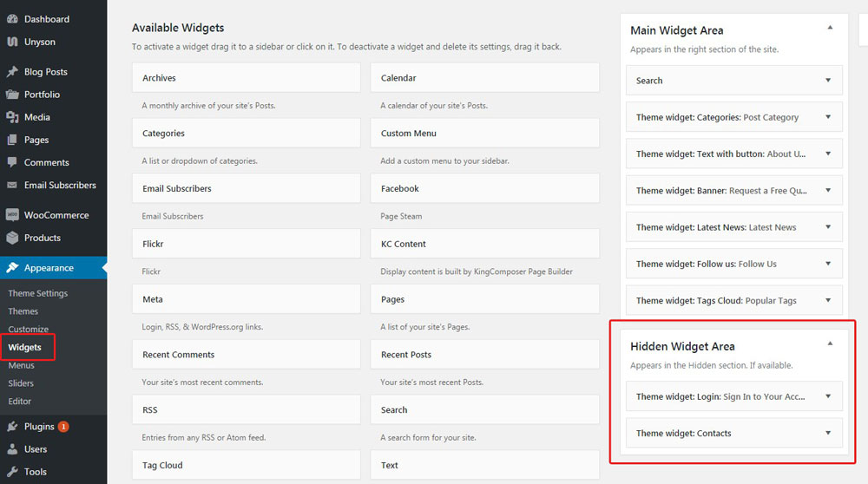Select the Recent Posts available widget
Viewport: 868px width, 484px height.
[484, 355]
